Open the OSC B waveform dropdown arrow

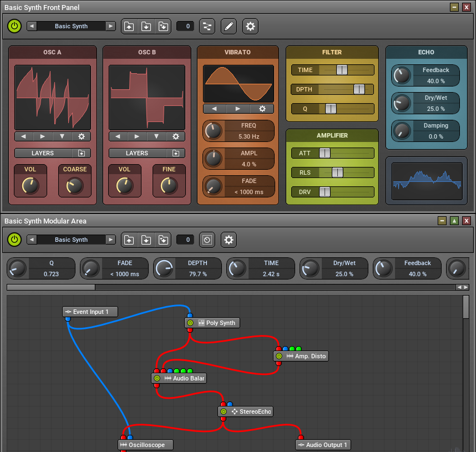[x=156, y=136]
